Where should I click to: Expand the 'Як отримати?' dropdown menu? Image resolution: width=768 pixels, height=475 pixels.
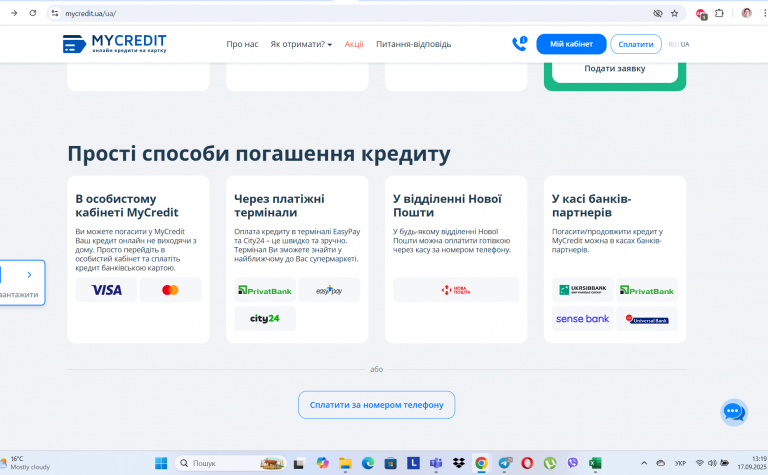click(301, 44)
